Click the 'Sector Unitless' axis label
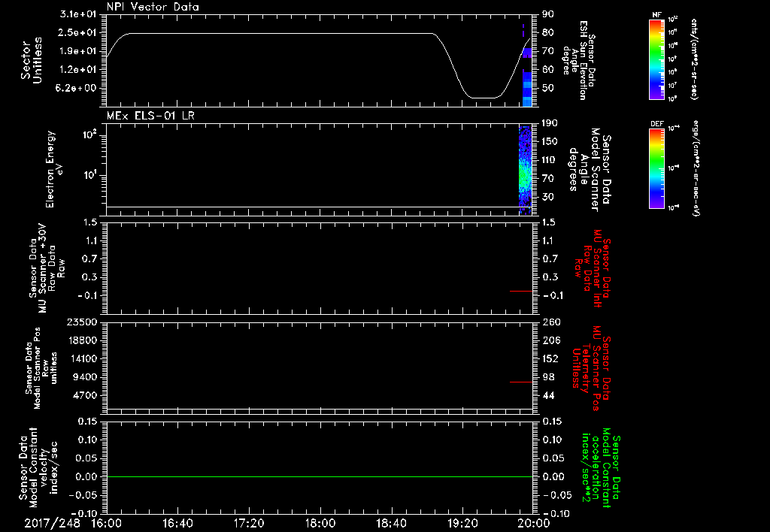The image size is (770, 532). [32, 60]
